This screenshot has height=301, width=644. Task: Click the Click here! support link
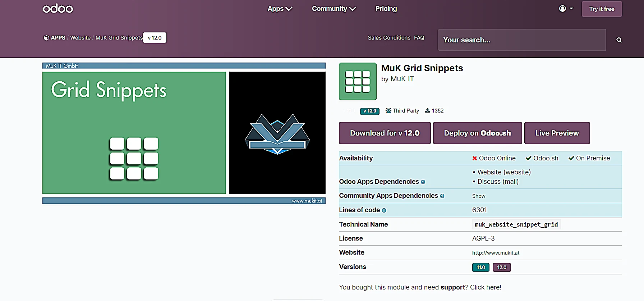(x=486, y=287)
